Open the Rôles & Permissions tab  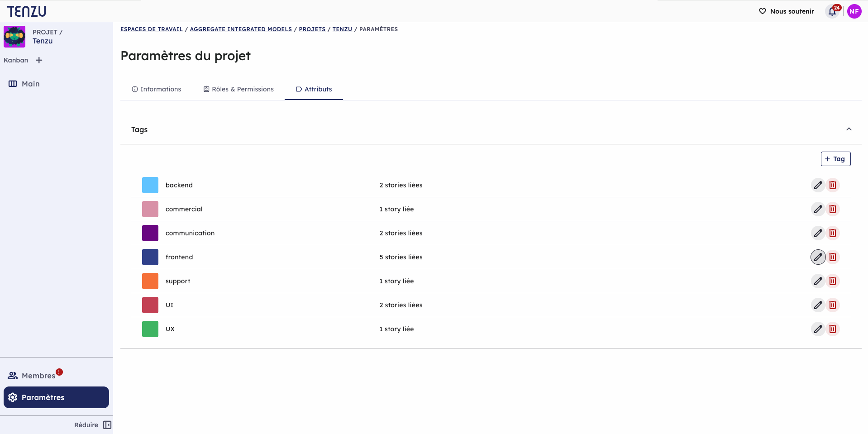(238, 89)
